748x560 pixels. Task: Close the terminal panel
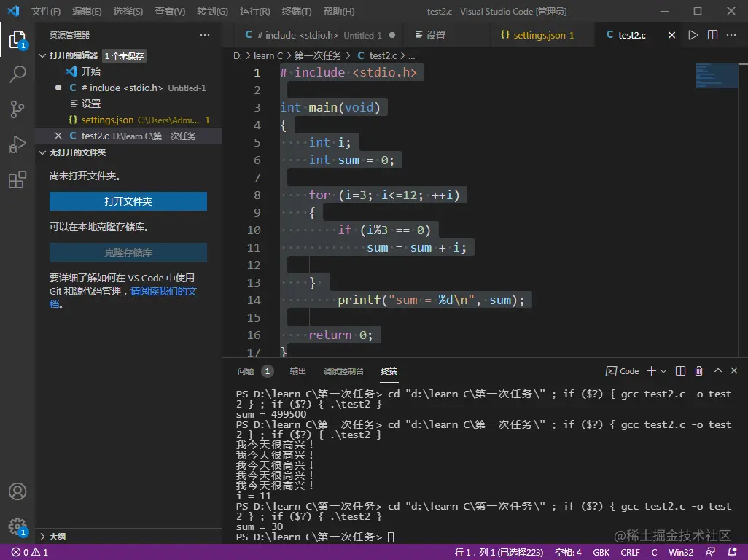point(734,370)
